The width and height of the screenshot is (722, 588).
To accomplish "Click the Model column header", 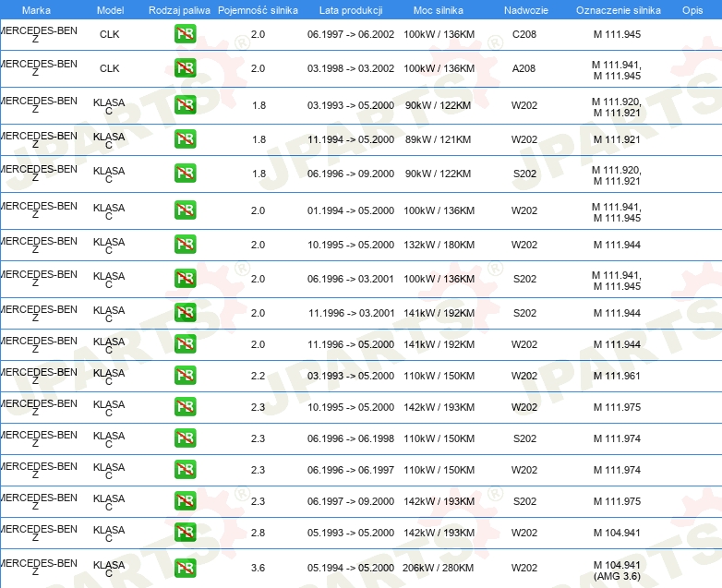I will tap(110, 10).
